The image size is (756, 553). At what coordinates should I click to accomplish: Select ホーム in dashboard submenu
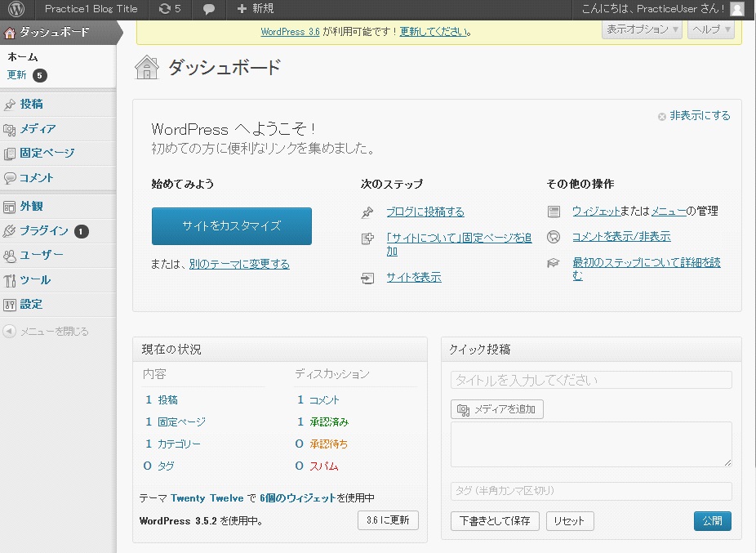pos(23,57)
